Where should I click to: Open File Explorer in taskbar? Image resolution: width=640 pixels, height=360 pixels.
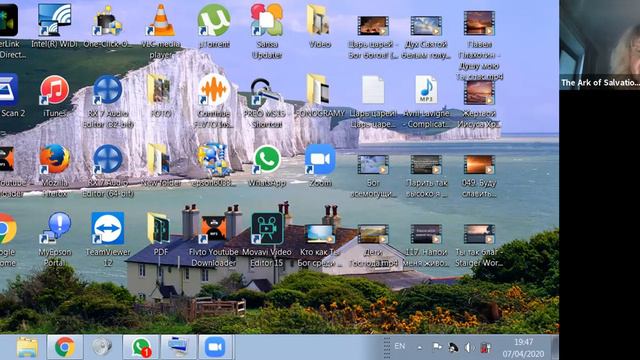tap(27, 347)
